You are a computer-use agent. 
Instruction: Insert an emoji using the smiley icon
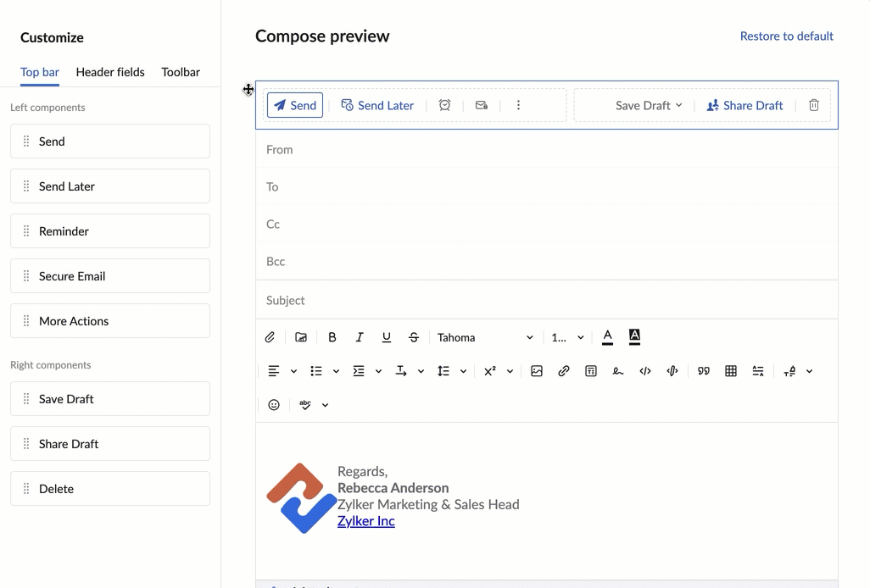tap(274, 404)
